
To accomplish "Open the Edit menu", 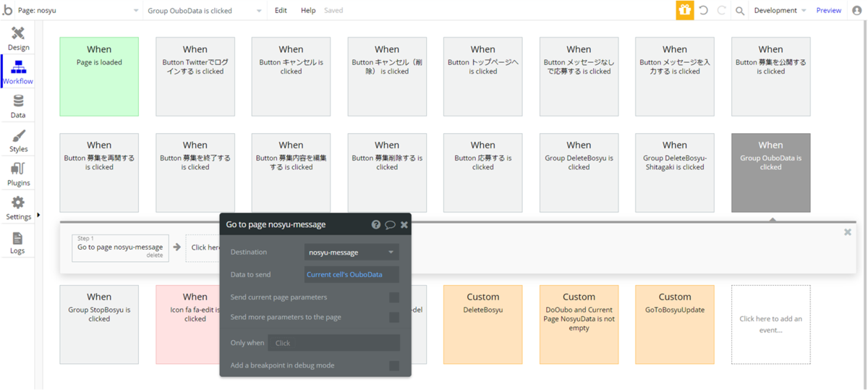I will point(281,11).
